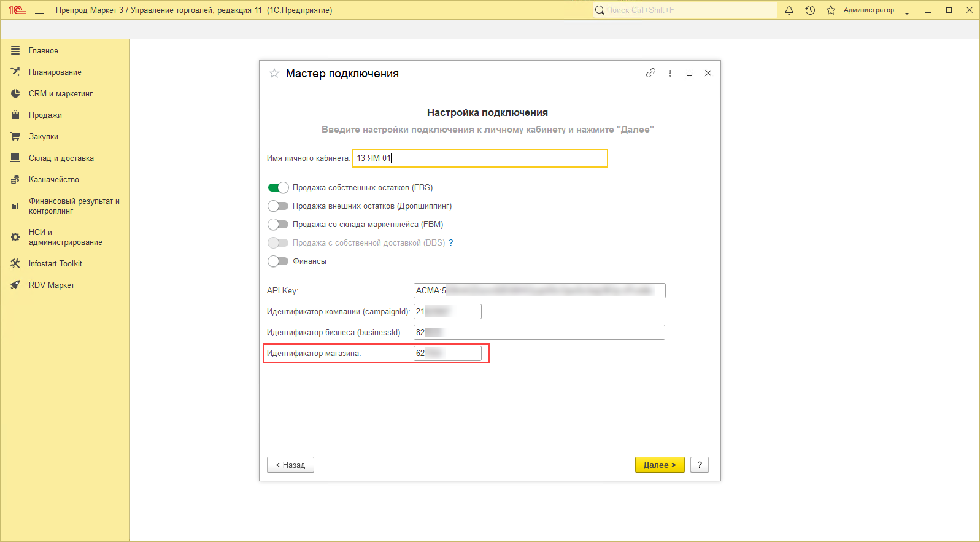980x542 pixels.
Task: Click the Администратор user name
Action: 869,10
